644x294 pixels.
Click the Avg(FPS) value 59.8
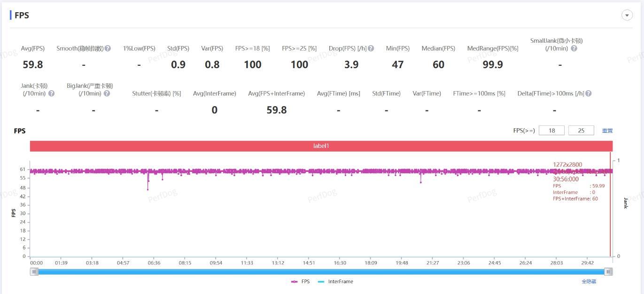click(33, 65)
